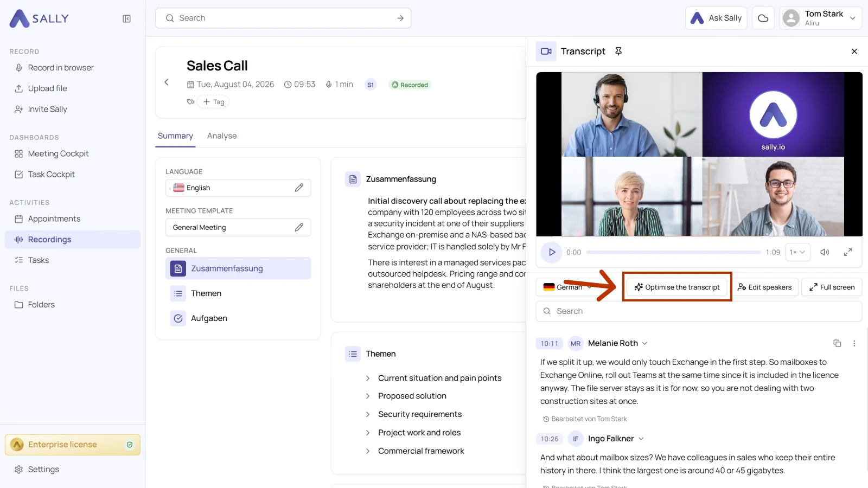Open more options for Melanie Roth segment

coord(854,343)
